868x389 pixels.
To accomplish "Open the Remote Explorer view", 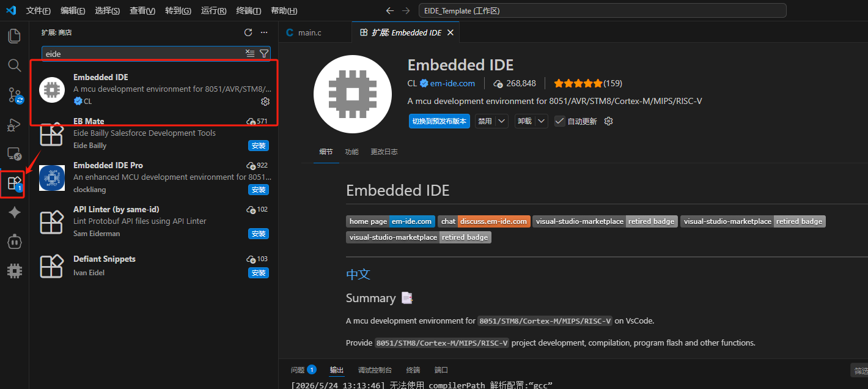I will click(14, 154).
